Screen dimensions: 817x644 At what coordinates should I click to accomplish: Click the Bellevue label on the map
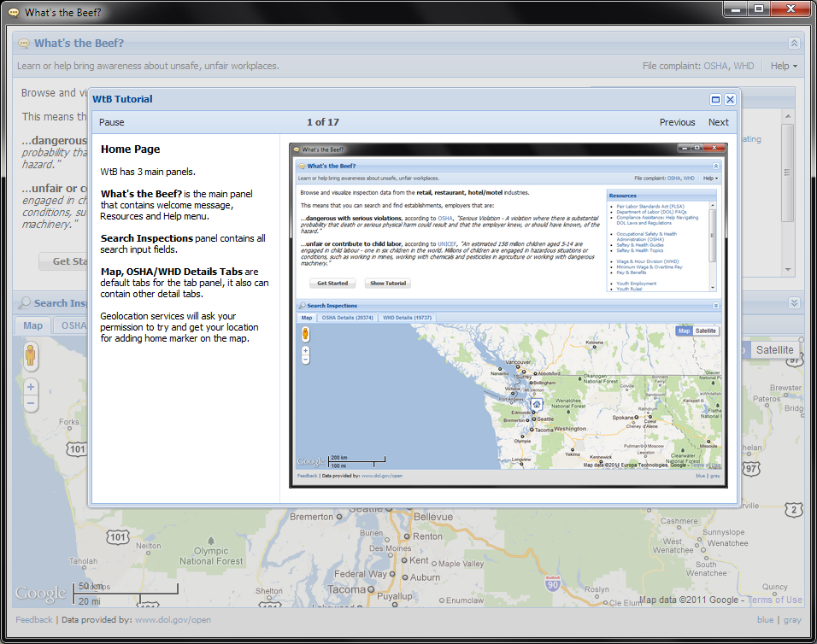[x=433, y=517]
